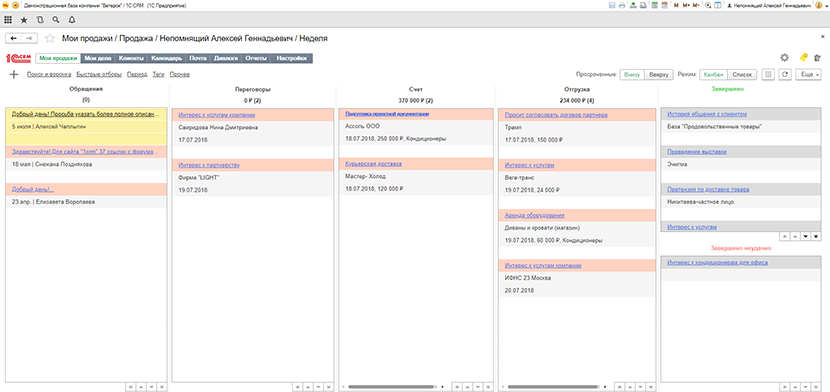Close the Мои продажи page with x

[x=822, y=37]
